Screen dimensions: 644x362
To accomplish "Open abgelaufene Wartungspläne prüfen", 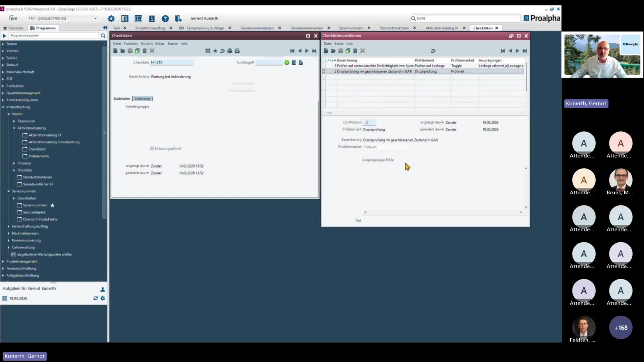I will tap(44, 254).
